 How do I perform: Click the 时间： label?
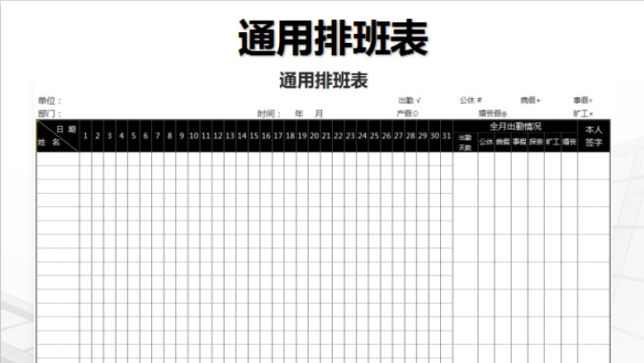click(269, 114)
